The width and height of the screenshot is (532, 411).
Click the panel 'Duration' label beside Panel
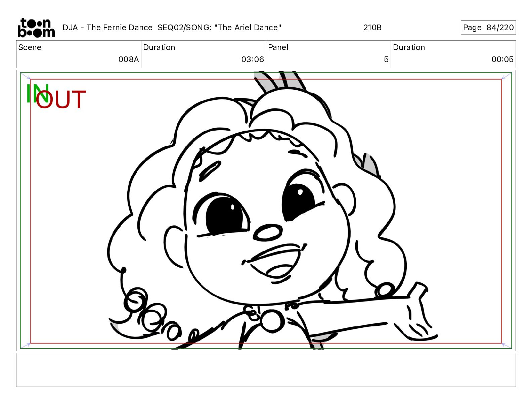point(409,47)
